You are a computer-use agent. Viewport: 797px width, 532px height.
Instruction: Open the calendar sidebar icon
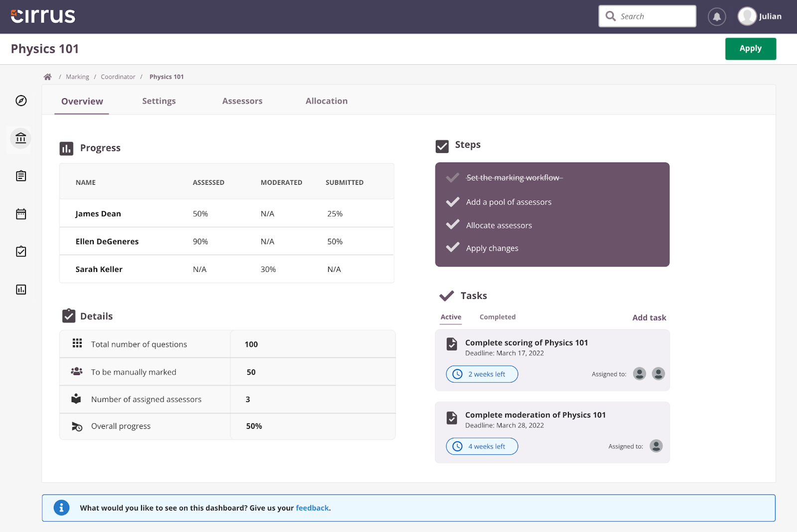point(21,214)
